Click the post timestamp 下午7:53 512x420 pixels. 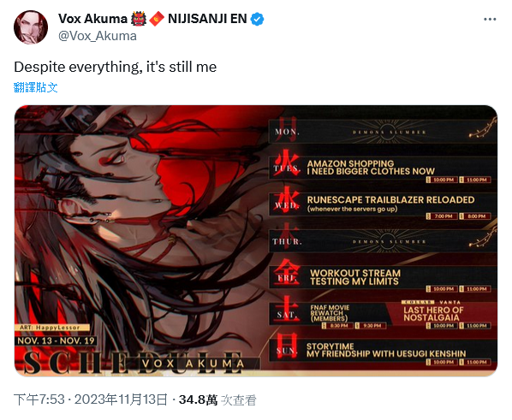point(39,399)
